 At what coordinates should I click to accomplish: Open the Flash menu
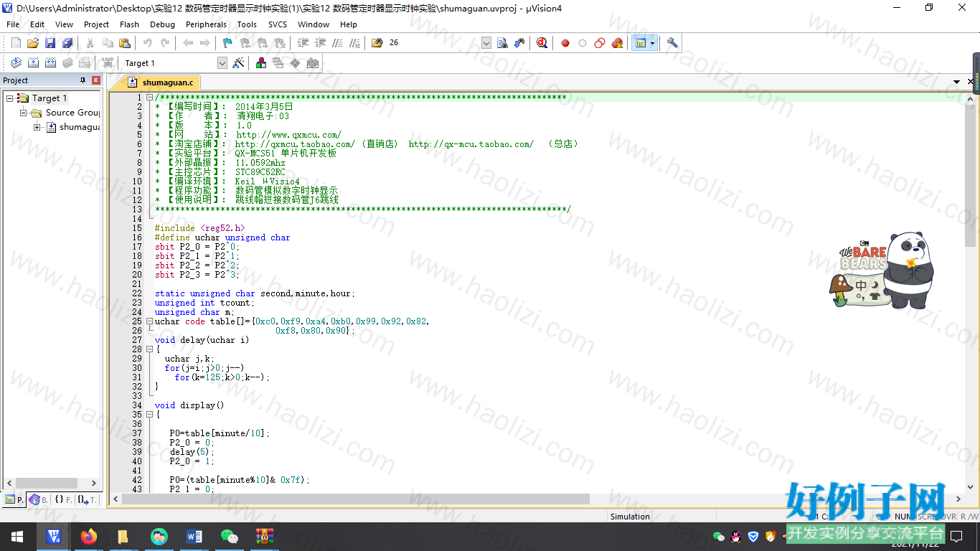pos(129,24)
